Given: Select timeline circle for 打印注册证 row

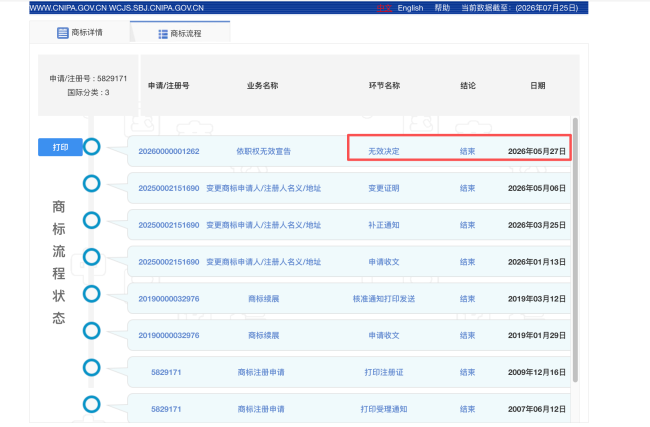Looking at the screenshot, I should [92, 368].
